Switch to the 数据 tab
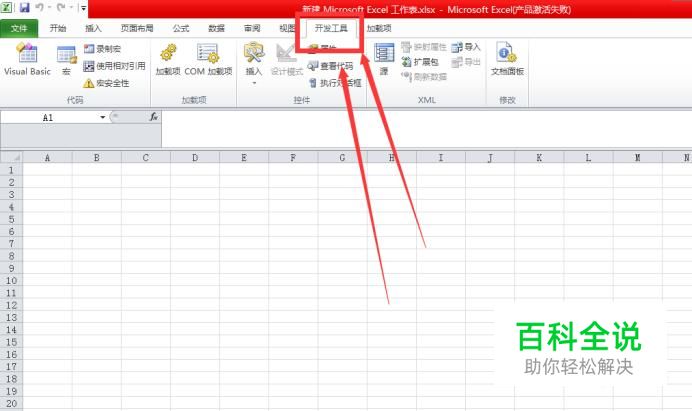Image resolution: width=692 pixels, height=411 pixels. tap(216, 28)
